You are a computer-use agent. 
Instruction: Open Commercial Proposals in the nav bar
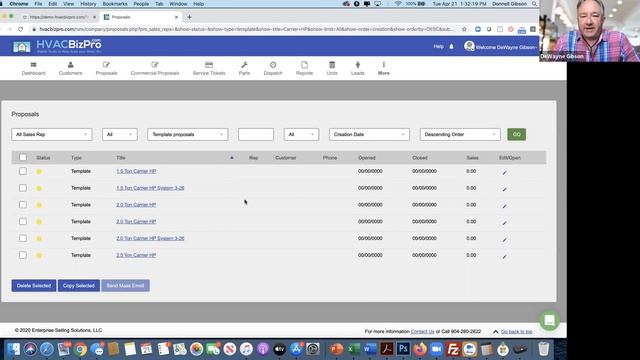(x=155, y=69)
